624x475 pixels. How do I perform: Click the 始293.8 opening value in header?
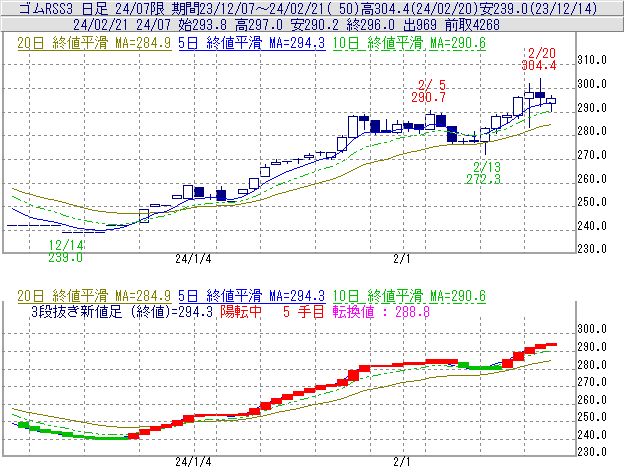203,25
